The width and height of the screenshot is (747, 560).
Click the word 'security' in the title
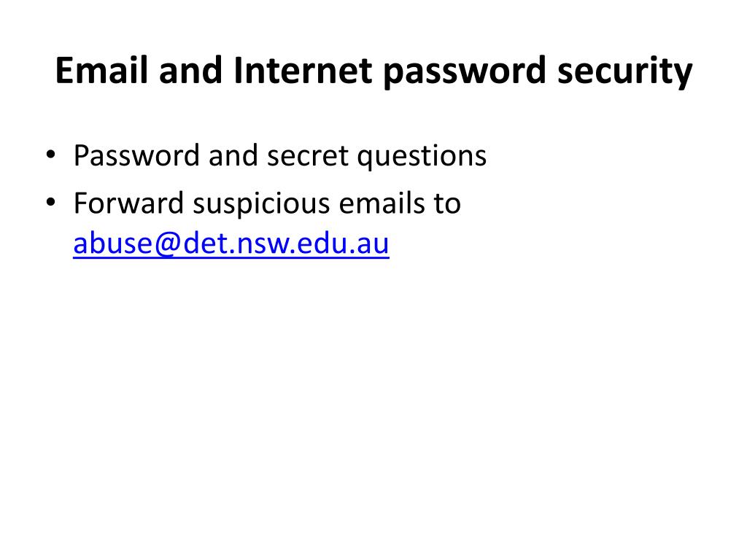click(624, 72)
